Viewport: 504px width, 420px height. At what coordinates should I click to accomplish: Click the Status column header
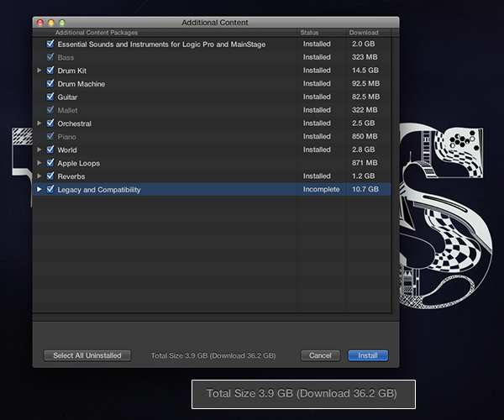tap(309, 33)
